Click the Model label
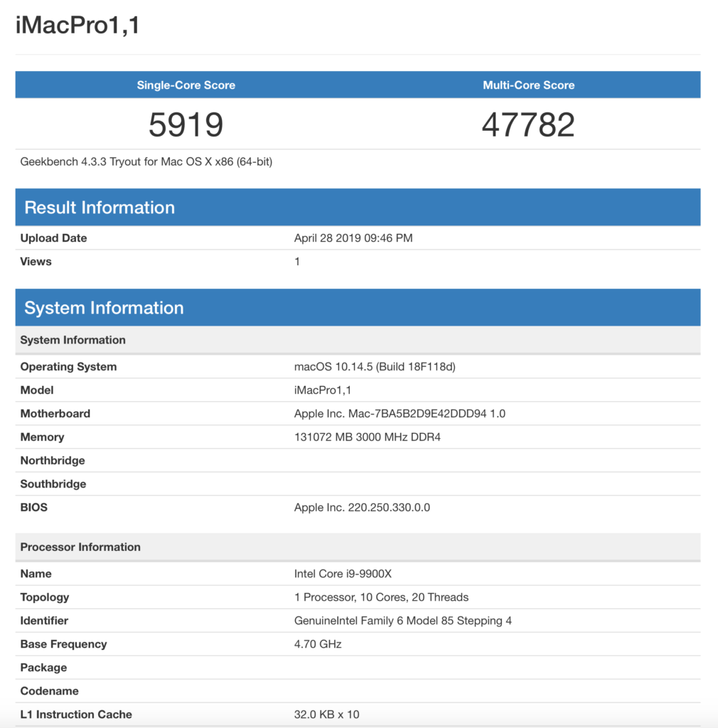Viewport: 718px width, 728px height. 37,390
